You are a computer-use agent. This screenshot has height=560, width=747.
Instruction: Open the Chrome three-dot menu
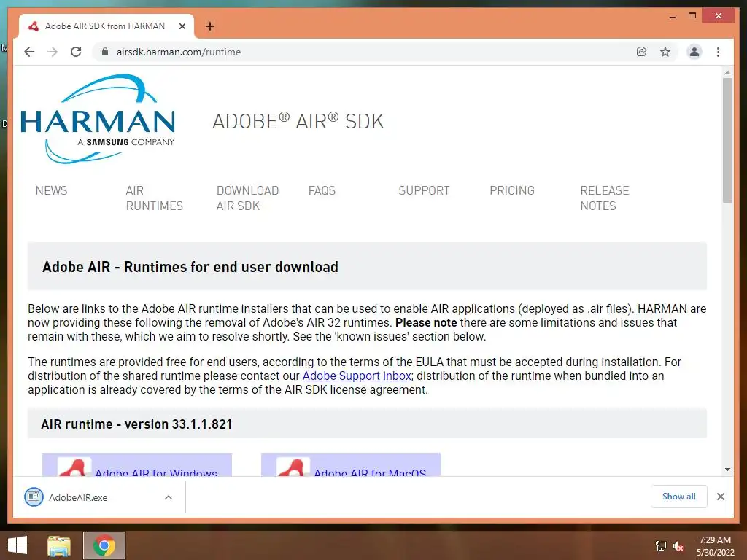[x=718, y=52]
